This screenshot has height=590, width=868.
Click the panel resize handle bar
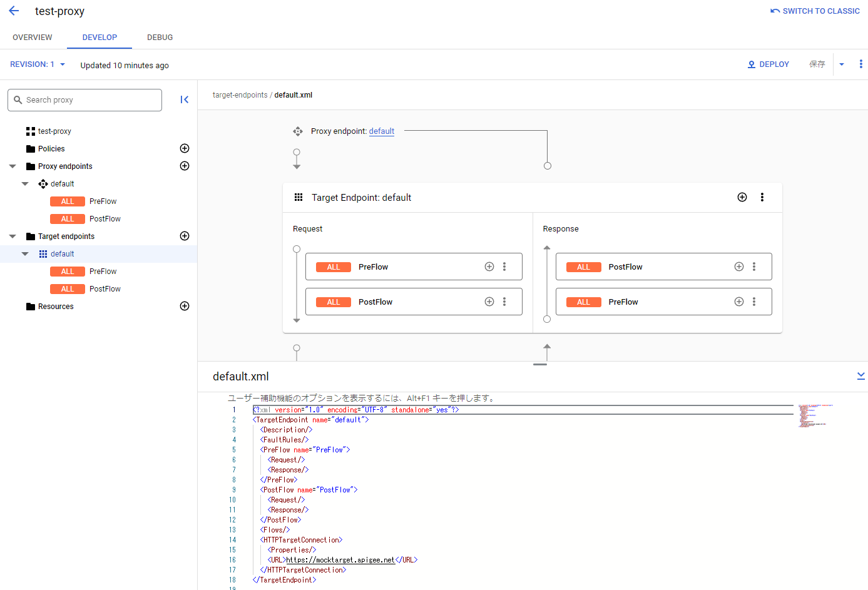(x=540, y=364)
